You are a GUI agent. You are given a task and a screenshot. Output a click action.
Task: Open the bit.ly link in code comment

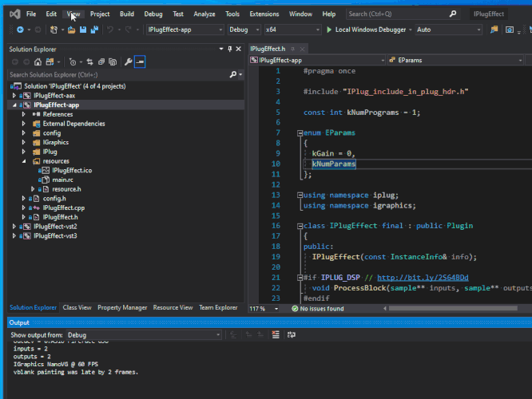[x=423, y=278]
